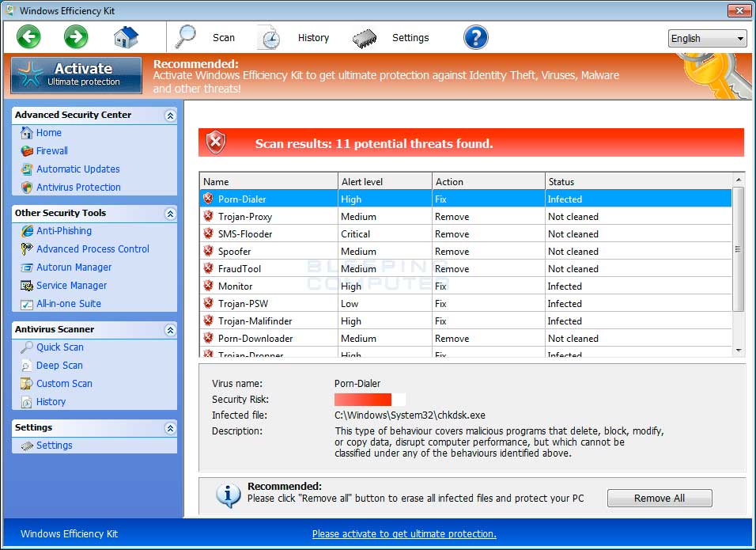The height and width of the screenshot is (550, 756).
Task: Click the Porn-Dialer security risk bar
Action: (364, 399)
